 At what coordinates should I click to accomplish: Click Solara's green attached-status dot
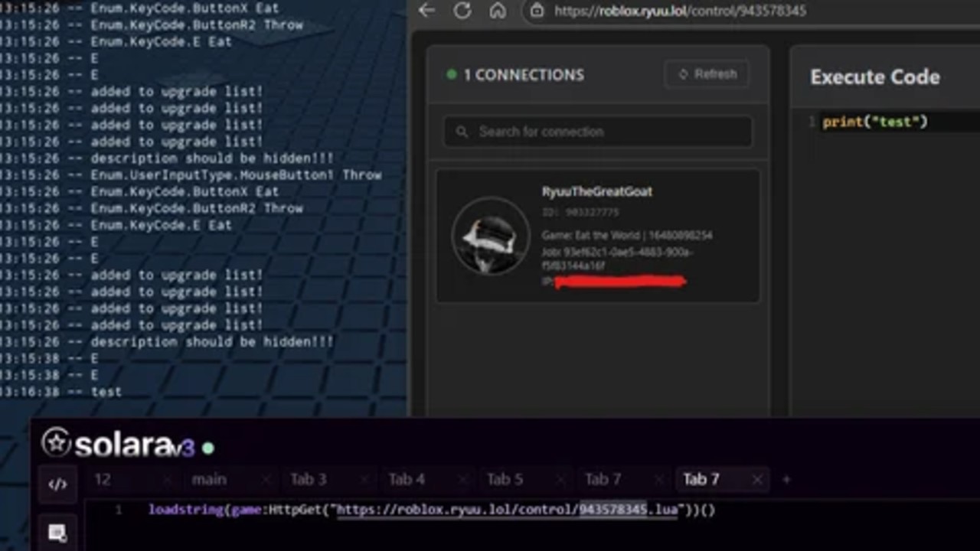[208, 448]
